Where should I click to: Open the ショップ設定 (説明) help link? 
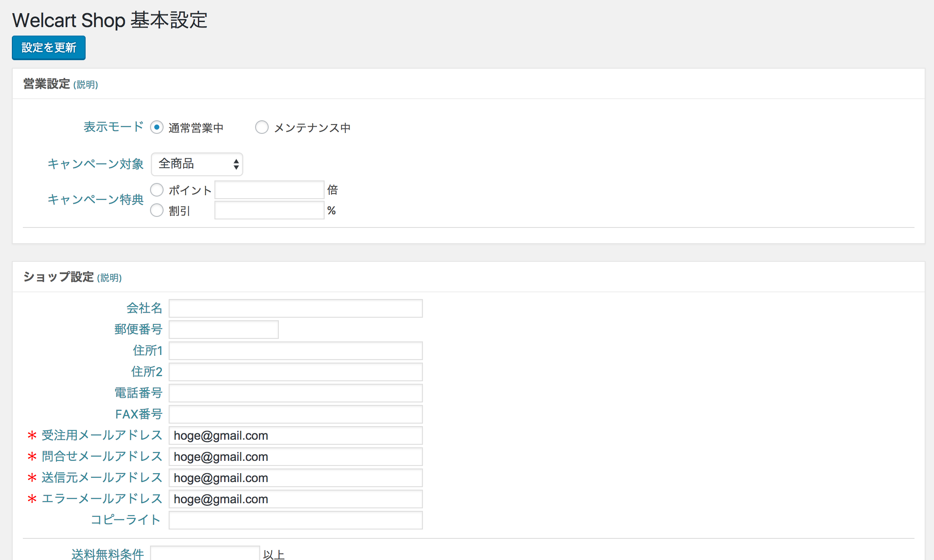tap(109, 278)
